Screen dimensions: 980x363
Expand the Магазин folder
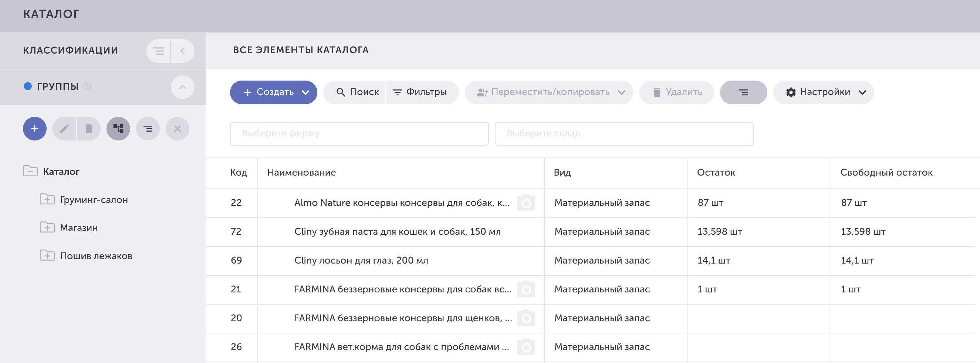[x=47, y=227]
